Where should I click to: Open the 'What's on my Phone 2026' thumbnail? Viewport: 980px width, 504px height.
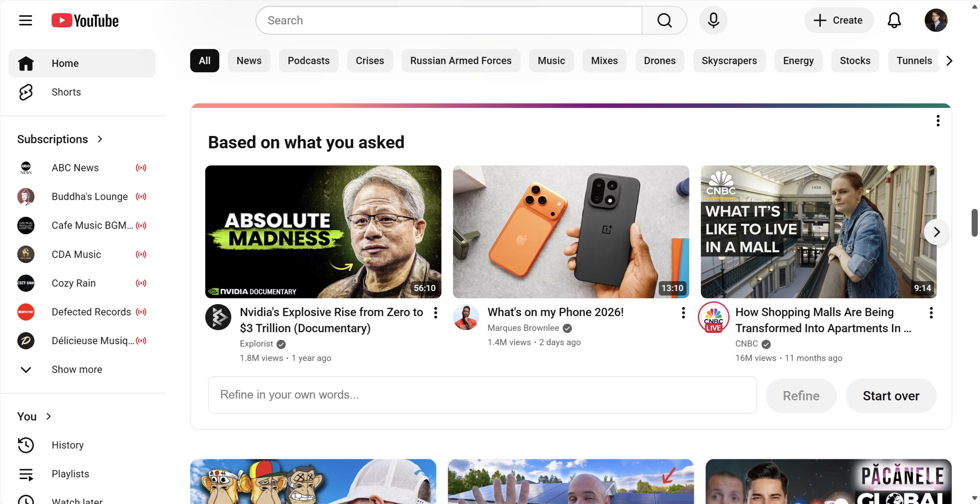[571, 231]
